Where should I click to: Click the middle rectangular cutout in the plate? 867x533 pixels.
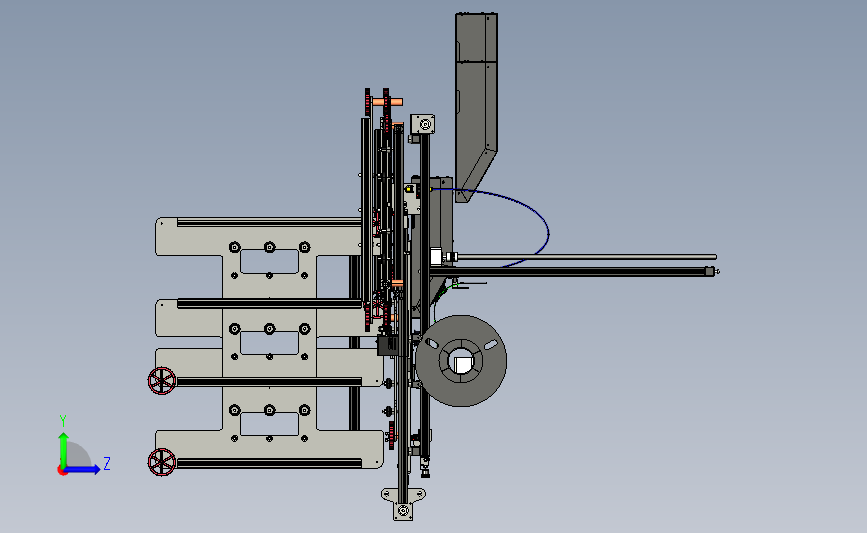tap(269, 343)
